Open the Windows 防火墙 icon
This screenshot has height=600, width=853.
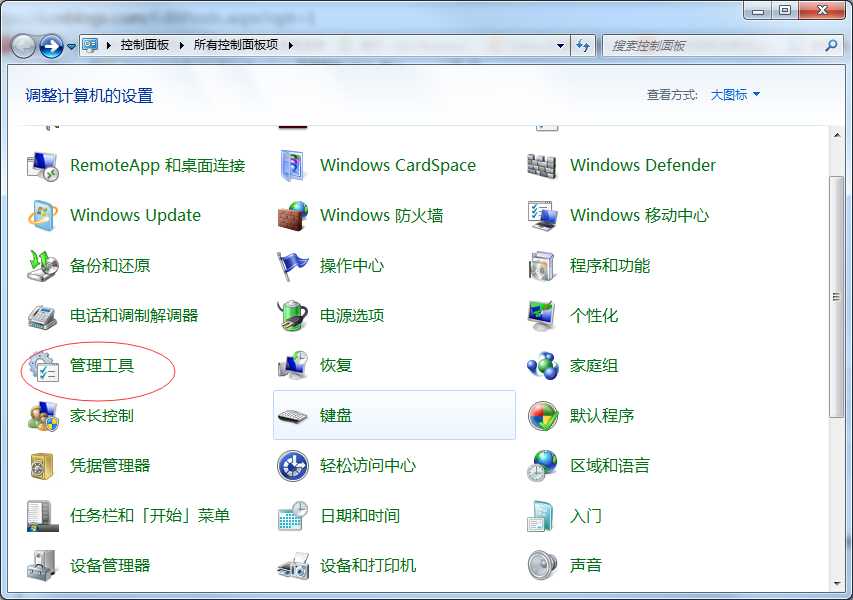(x=293, y=216)
